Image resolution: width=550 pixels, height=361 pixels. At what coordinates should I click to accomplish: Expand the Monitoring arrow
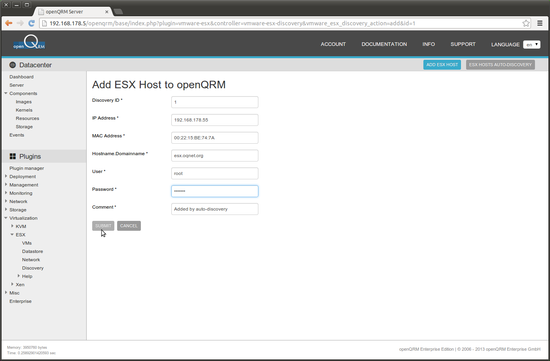click(6, 193)
